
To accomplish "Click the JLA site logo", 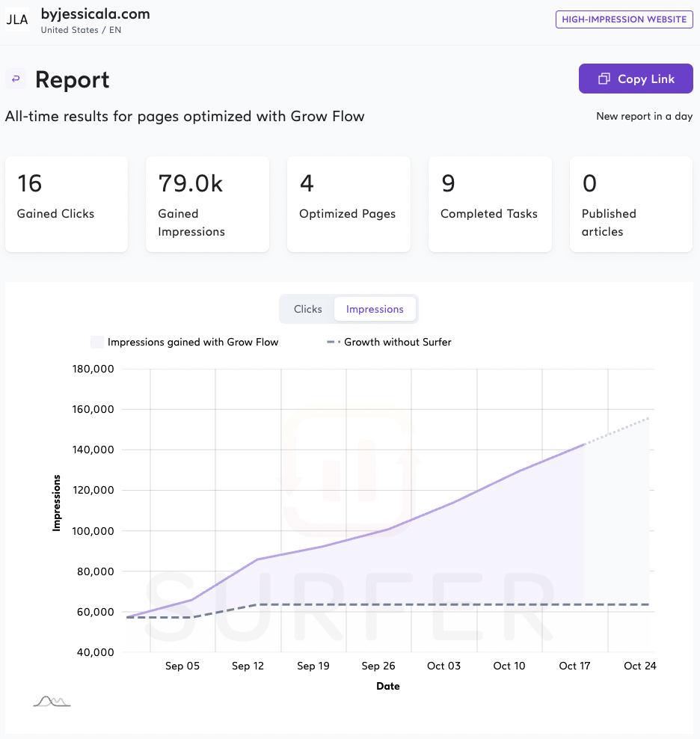I will click(x=17, y=19).
